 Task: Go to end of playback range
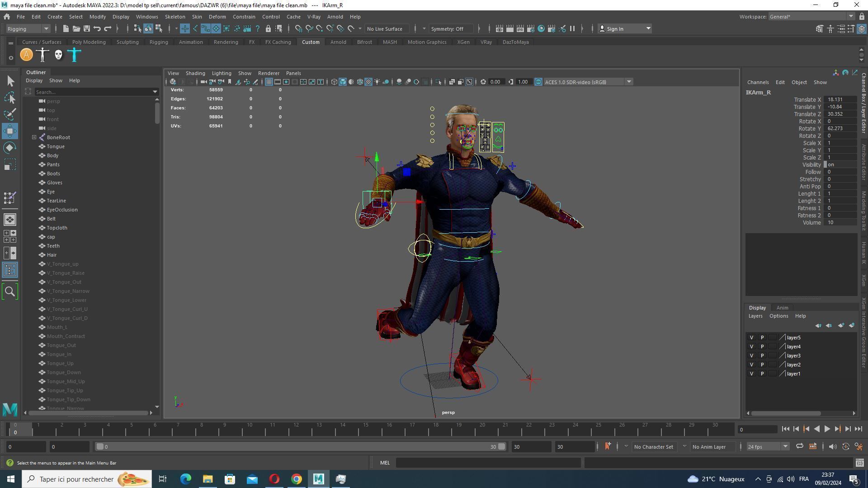coord(859,429)
